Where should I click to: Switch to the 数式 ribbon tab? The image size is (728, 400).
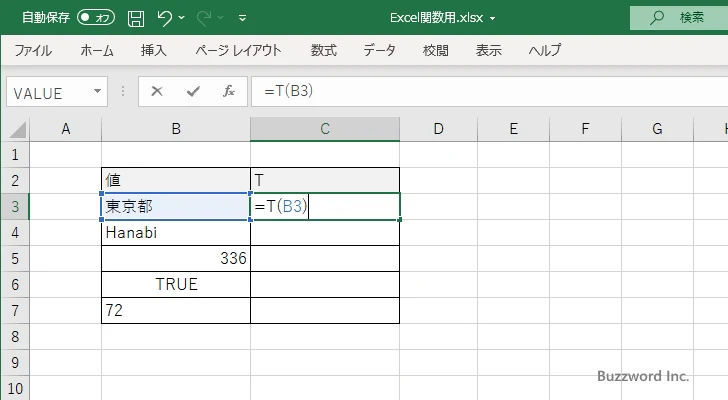tap(323, 50)
